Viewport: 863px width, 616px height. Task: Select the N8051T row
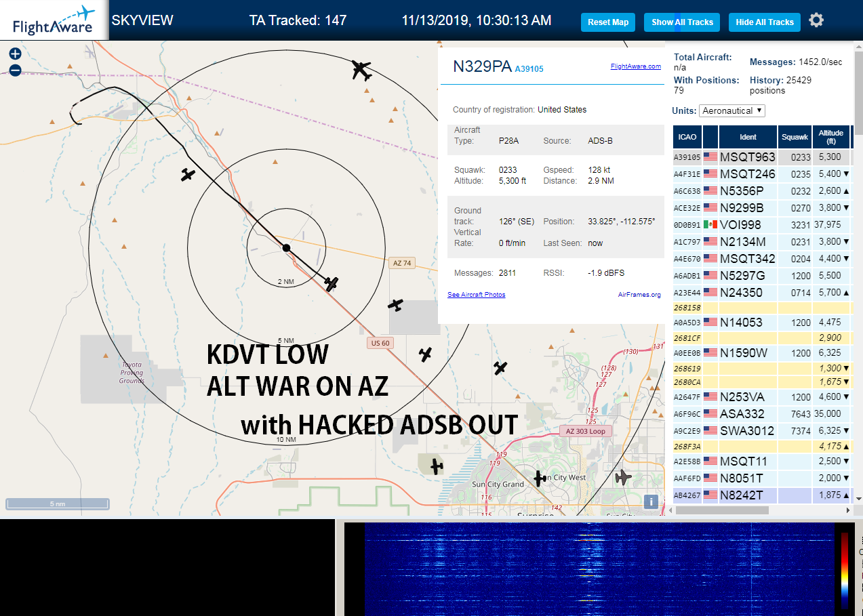762,478
